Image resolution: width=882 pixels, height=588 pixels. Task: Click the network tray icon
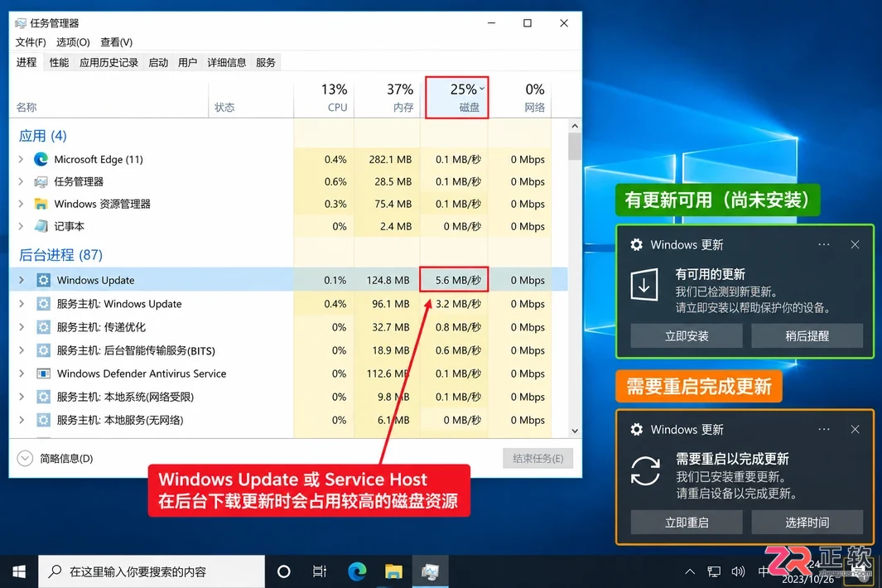714,571
